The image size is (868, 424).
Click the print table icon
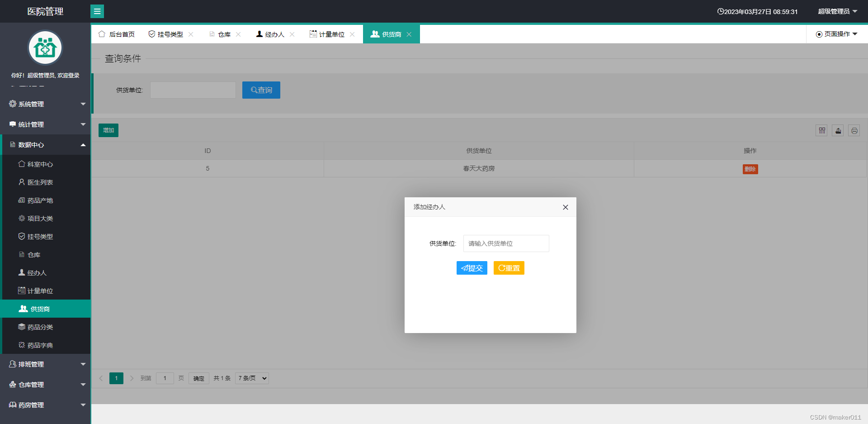tap(854, 131)
